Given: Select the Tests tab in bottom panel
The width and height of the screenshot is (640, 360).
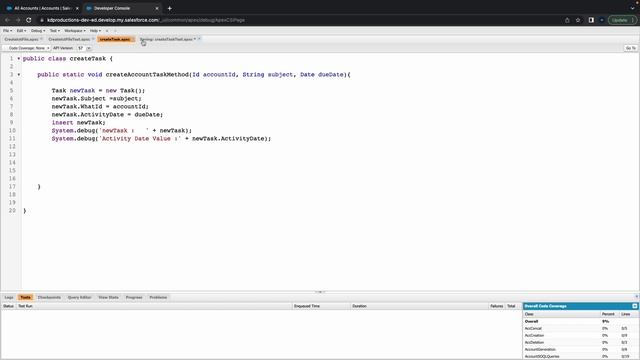Looking at the screenshot, I should click(x=25, y=297).
